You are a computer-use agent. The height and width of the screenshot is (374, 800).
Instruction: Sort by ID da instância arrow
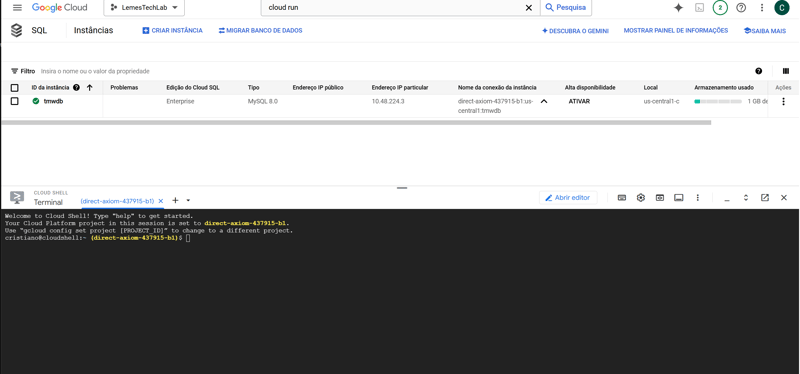[90, 88]
